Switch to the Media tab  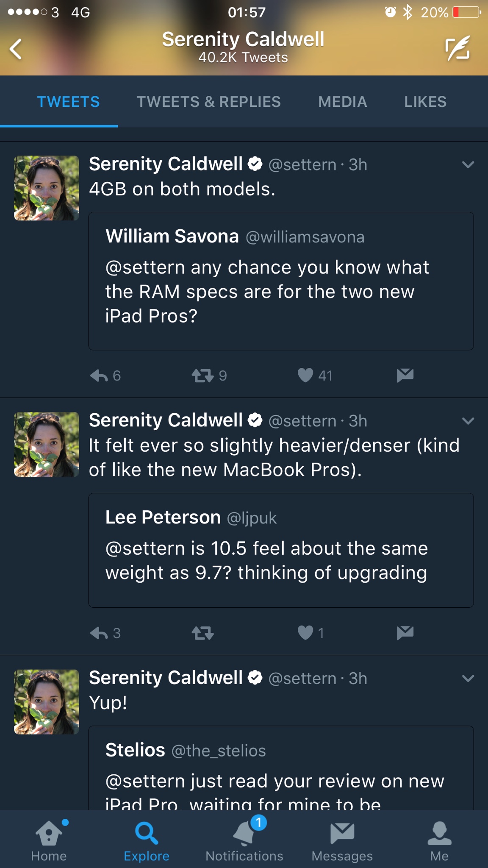pos(342,102)
